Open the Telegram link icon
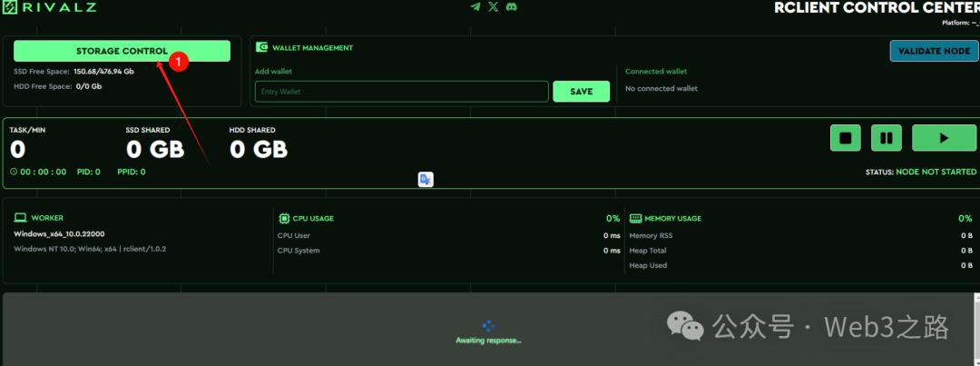The image size is (980, 366). pyautogui.click(x=475, y=7)
